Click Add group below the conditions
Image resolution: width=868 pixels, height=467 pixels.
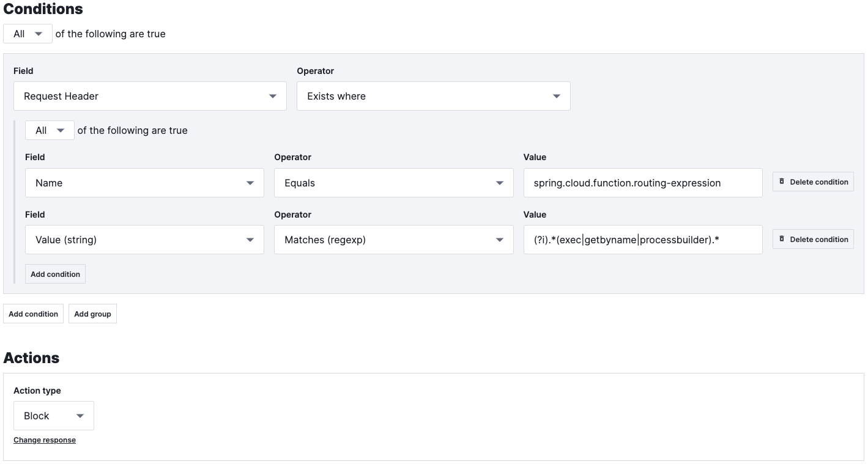pos(92,314)
